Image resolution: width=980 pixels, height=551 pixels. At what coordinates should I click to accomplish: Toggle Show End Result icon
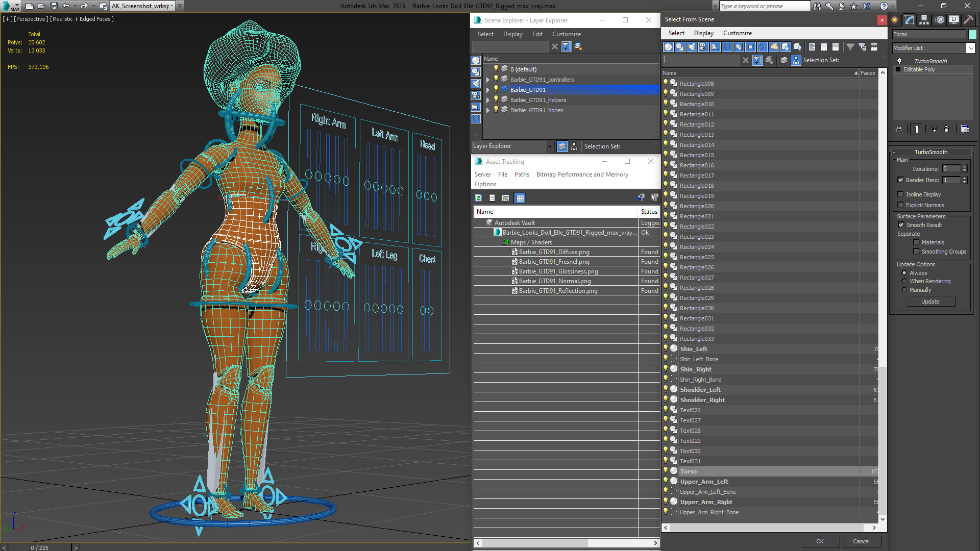(917, 129)
